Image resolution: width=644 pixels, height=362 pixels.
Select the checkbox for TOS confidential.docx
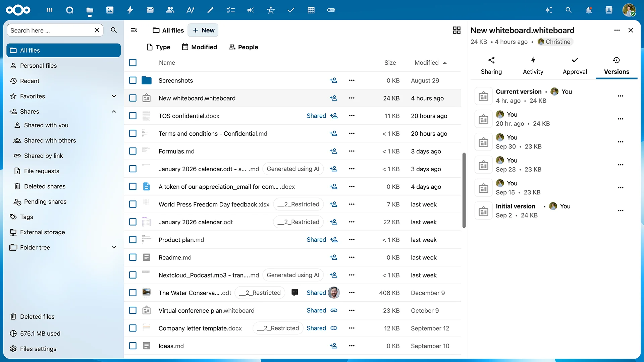(x=133, y=116)
